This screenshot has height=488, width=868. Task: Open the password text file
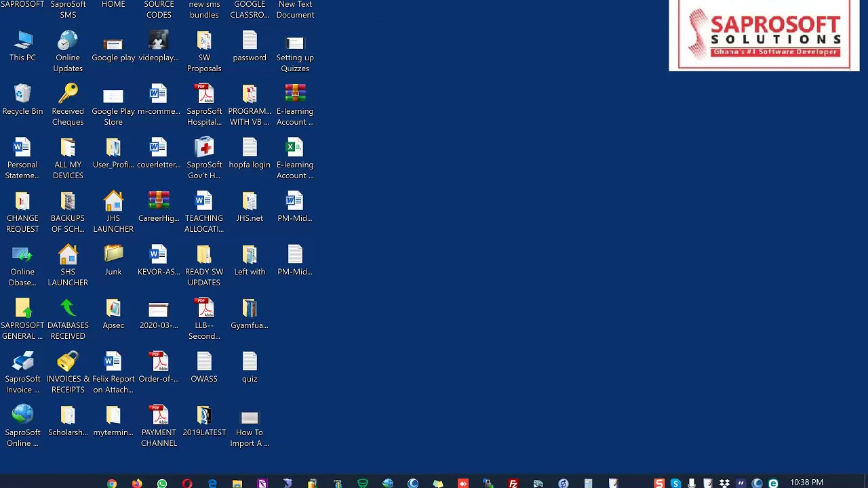pos(250,47)
